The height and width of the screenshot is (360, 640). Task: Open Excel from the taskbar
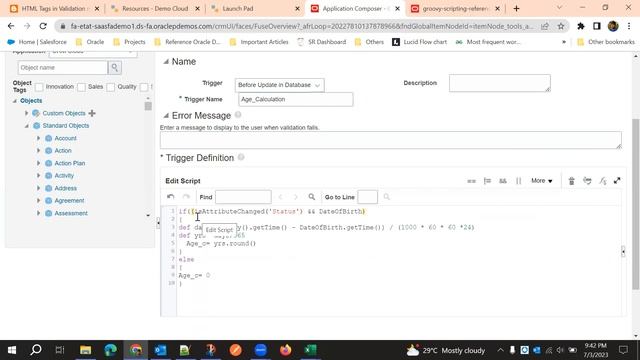pyautogui.click(x=310, y=350)
